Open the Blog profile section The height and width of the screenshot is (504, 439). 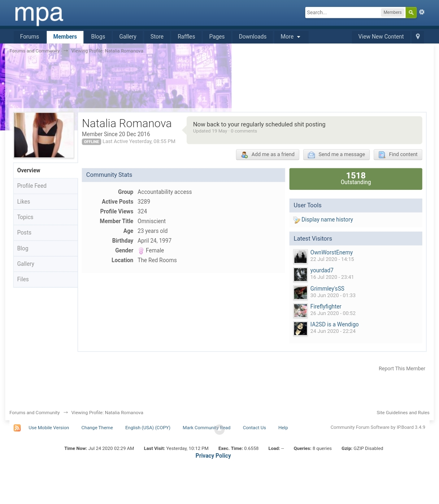(x=46, y=248)
